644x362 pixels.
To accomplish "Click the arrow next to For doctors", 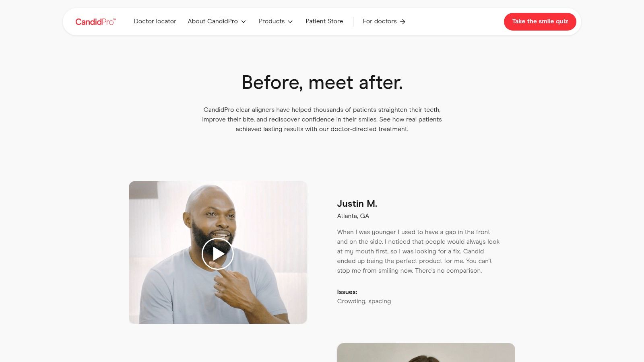I will click(402, 22).
